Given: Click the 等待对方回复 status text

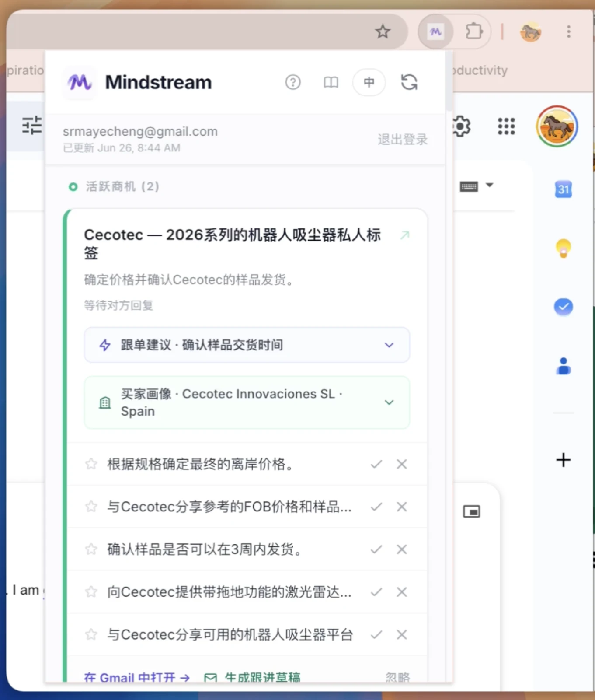Looking at the screenshot, I should coord(118,305).
